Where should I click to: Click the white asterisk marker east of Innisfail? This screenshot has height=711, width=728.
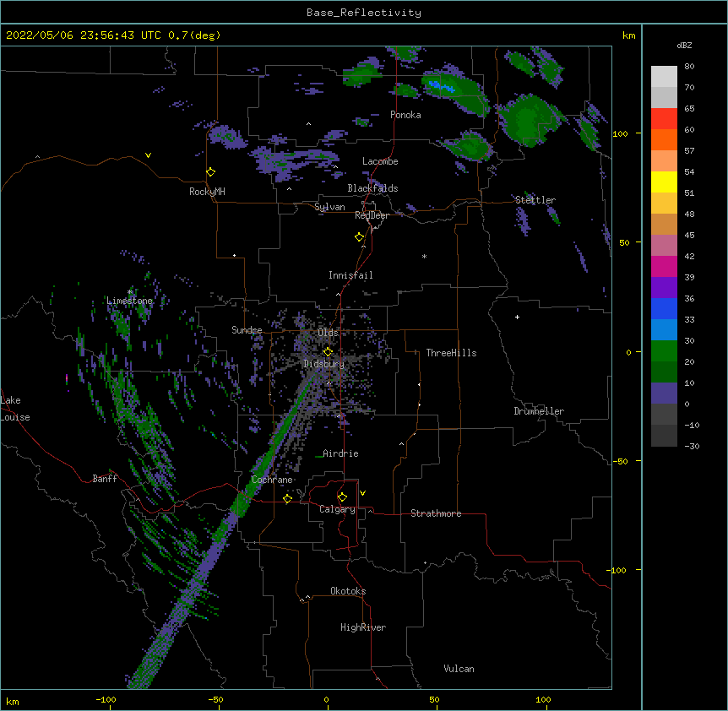(424, 256)
